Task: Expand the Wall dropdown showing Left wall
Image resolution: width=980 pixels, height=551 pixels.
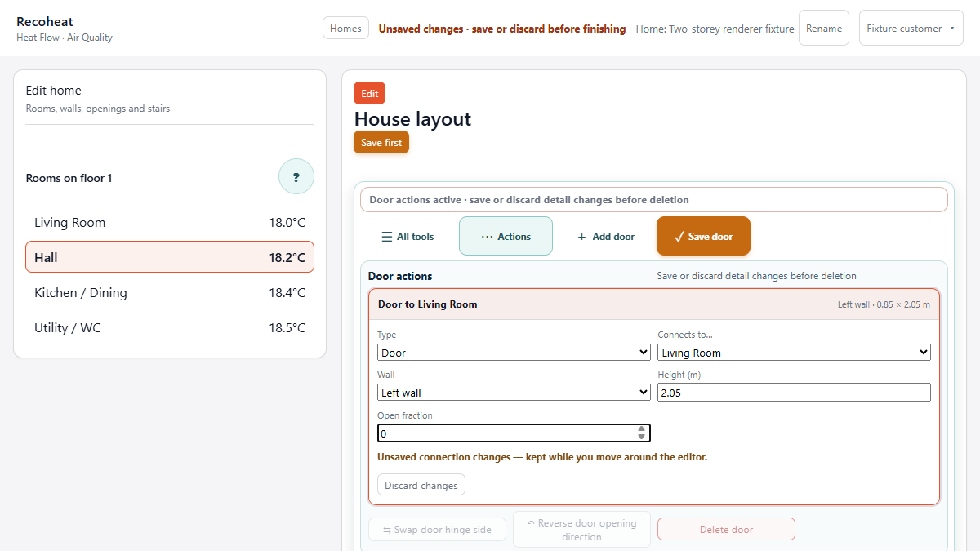Action: coord(514,393)
